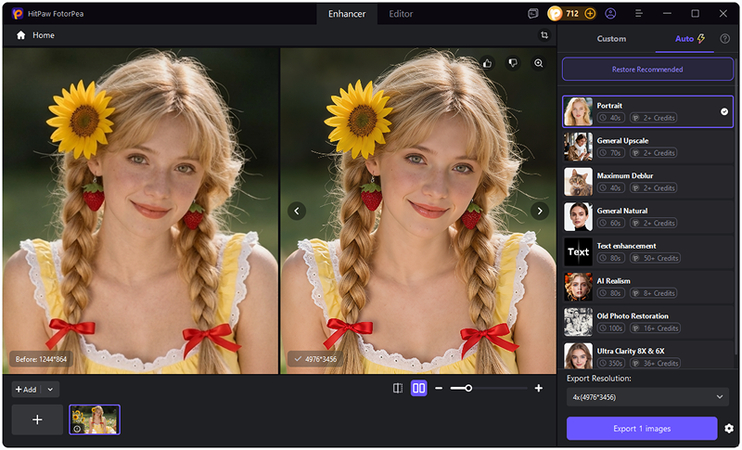Image resolution: width=742 pixels, height=450 pixels.
Task: Give thumbs down on enhanced result
Action: tap(513, 63)
